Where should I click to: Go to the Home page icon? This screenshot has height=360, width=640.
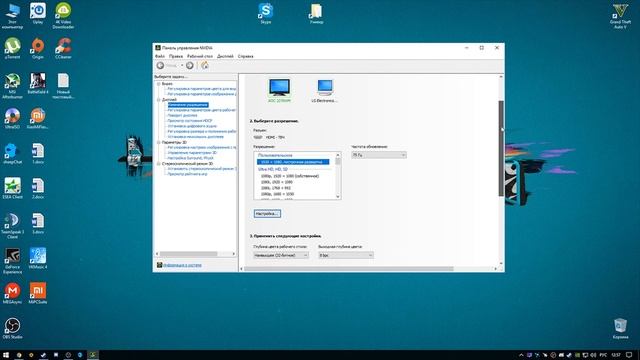coord(205,65)
